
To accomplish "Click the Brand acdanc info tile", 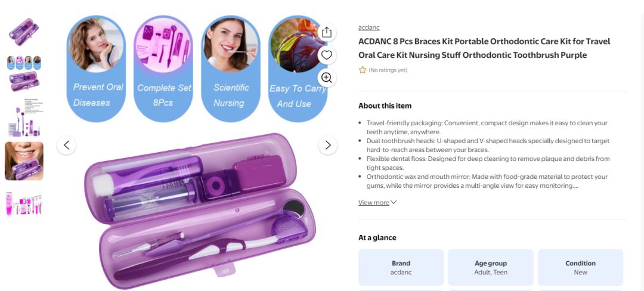I will point(401,268).
